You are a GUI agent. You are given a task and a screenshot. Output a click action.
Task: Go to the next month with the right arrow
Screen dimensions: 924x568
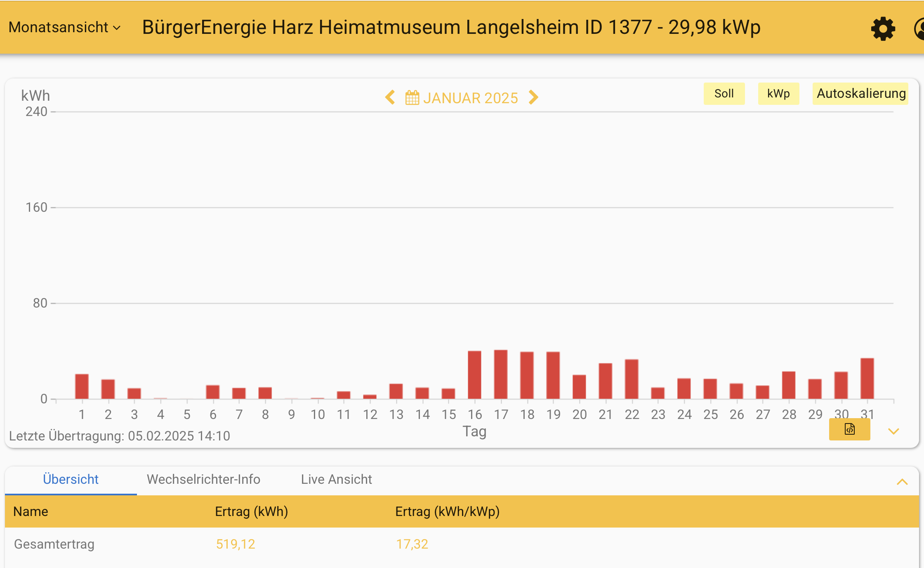point(533,97)
